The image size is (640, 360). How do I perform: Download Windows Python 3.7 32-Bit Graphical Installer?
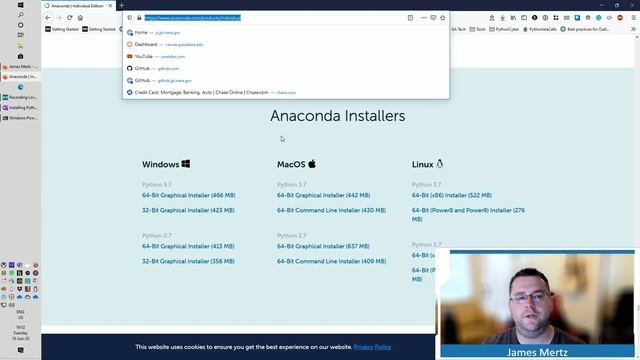[x=188, y=210]
